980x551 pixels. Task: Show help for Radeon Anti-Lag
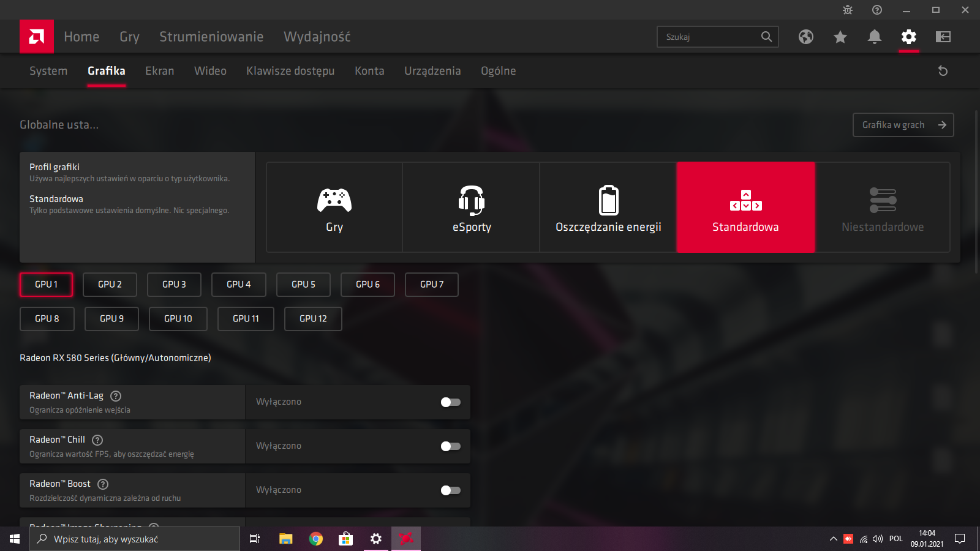(x=116, y=396)
